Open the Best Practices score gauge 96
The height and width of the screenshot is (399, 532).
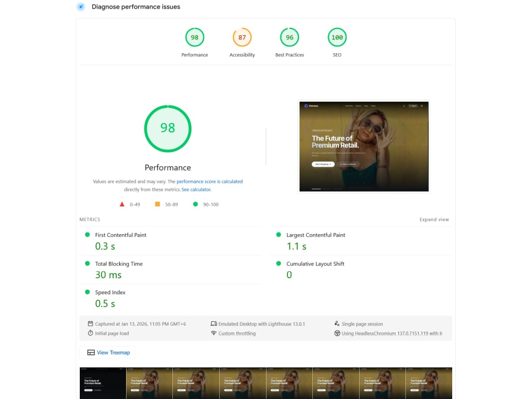click(x=289, y=37)
